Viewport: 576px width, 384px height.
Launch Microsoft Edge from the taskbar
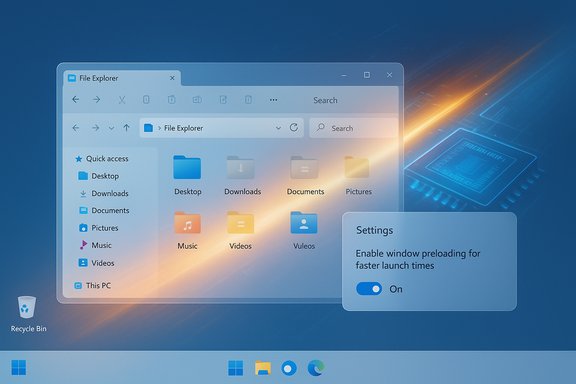pos(316,368)
